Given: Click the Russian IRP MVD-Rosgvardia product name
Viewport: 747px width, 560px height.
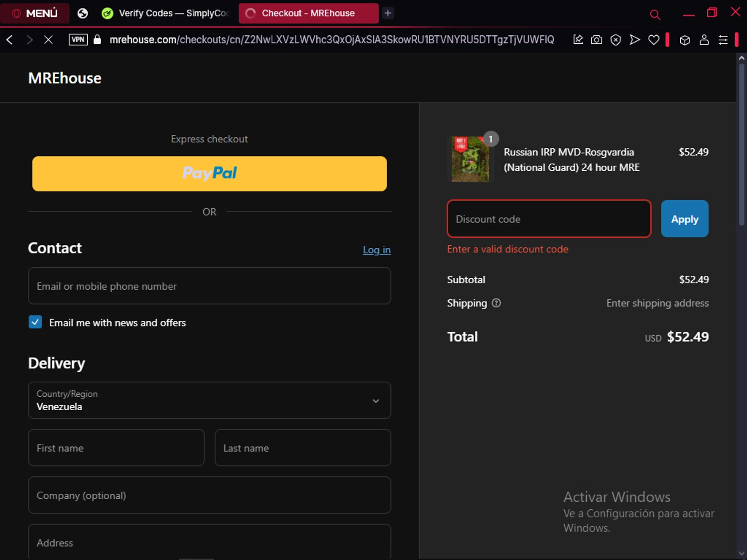Looking at the screenshot, I should click(572, 160).
